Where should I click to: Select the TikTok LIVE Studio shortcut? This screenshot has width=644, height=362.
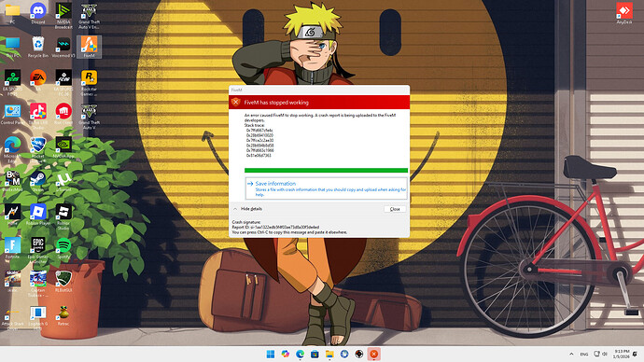[38, 116]
